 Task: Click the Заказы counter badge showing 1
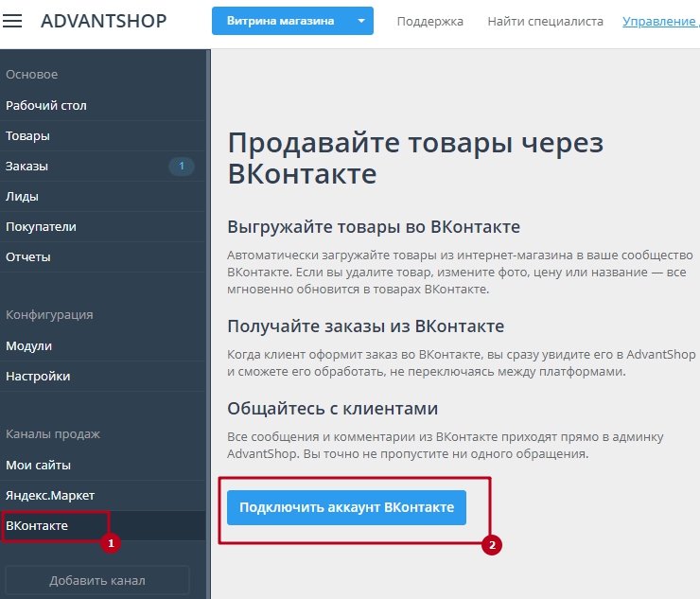click(182, 167)
